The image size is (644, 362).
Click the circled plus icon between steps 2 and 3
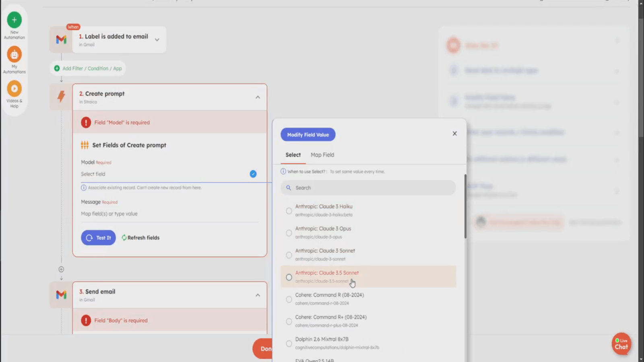coord(61,269)
